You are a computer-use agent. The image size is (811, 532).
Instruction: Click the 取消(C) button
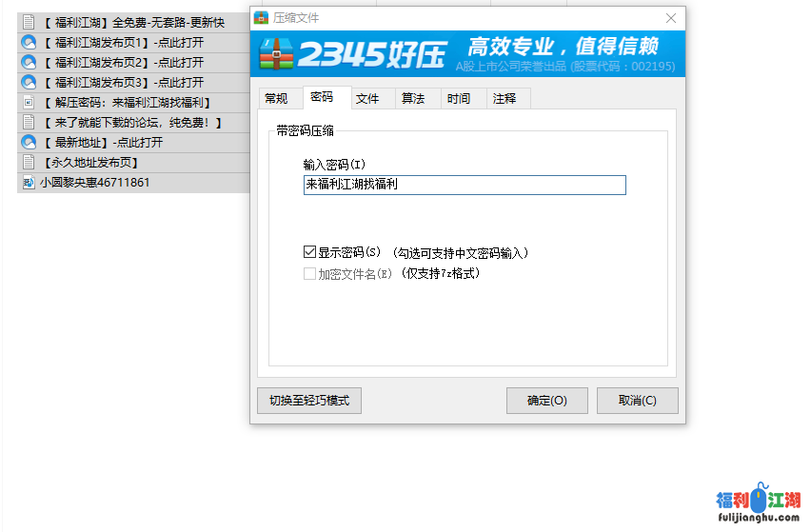(x=637, y=401)
